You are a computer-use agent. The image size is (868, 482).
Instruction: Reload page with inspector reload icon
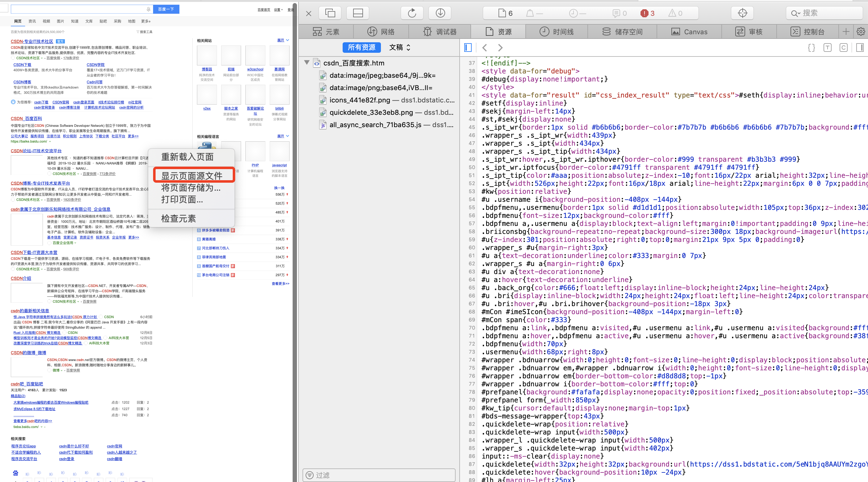point(412,13)
